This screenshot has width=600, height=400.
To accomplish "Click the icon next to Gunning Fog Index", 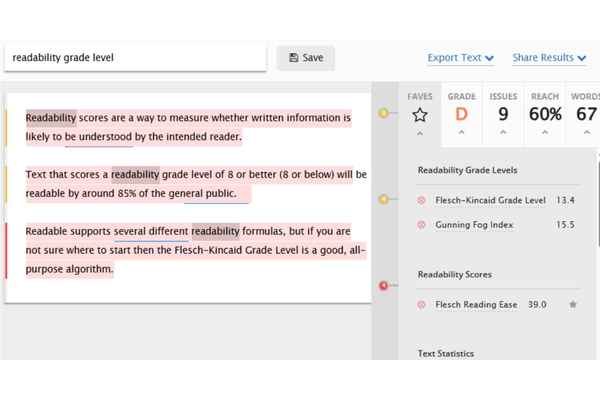I will [x=421, y=225].
